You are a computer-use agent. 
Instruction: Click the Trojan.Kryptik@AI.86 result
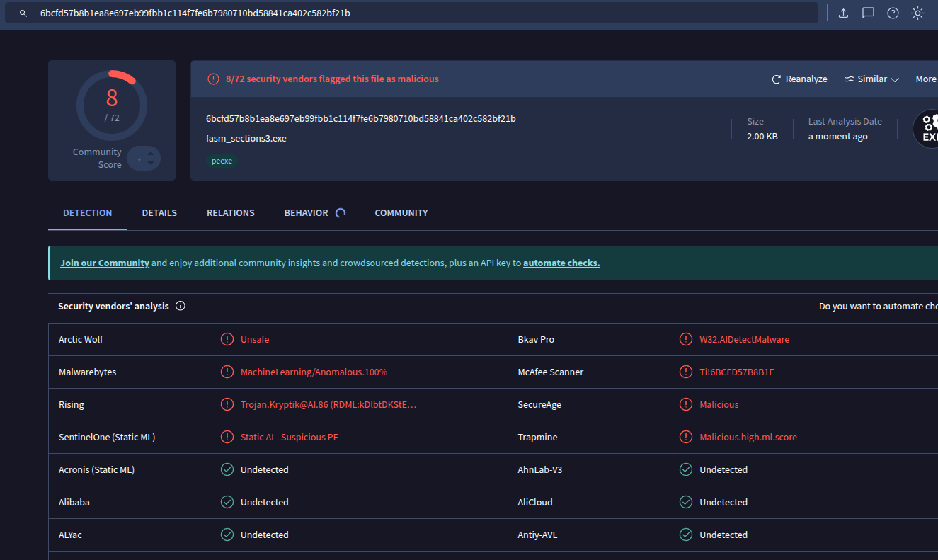tap(328, 404)
